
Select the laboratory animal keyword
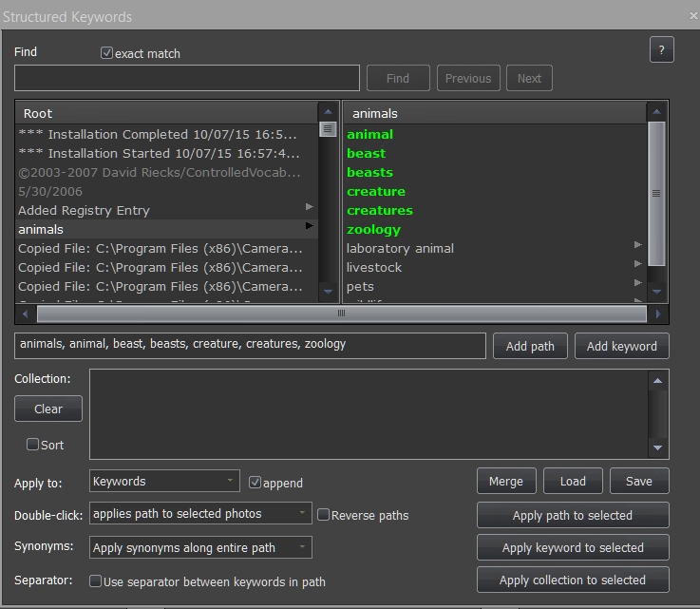pos(494,248)
